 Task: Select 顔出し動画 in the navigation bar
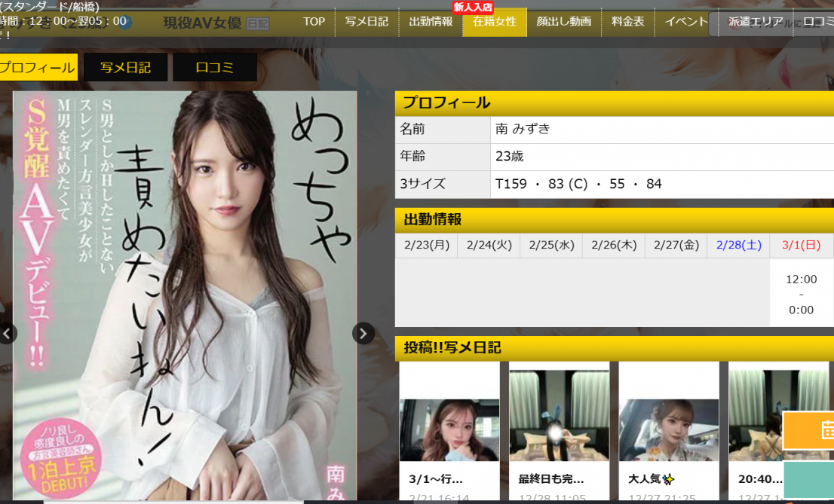(563, 22)
